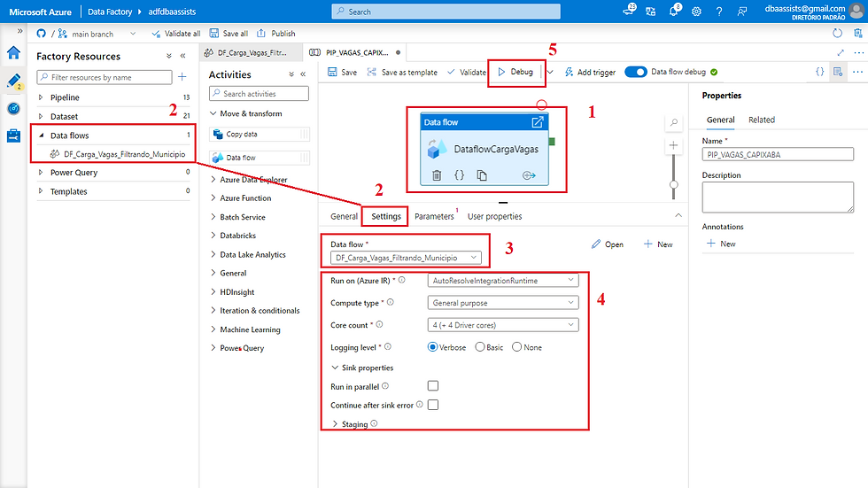868x488 pixels.
Task: Click the canvas search magnifier icon
Action: [x=674, y=123]
